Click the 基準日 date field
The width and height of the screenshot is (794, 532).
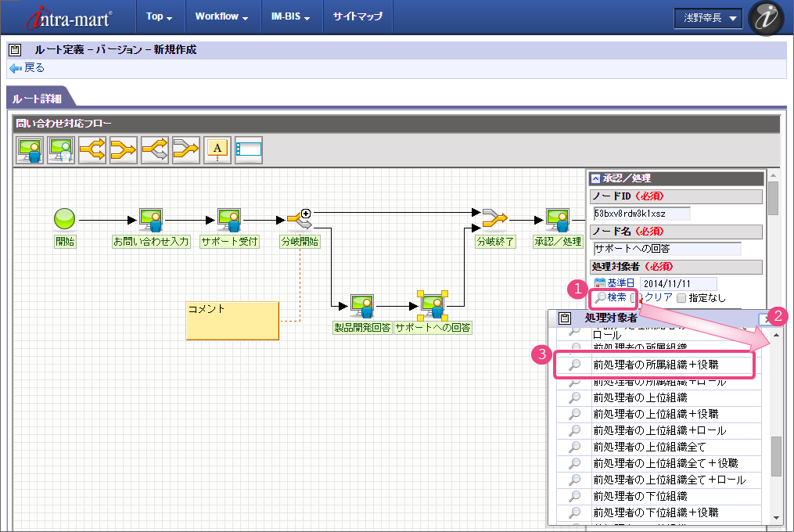coord(678,284)
